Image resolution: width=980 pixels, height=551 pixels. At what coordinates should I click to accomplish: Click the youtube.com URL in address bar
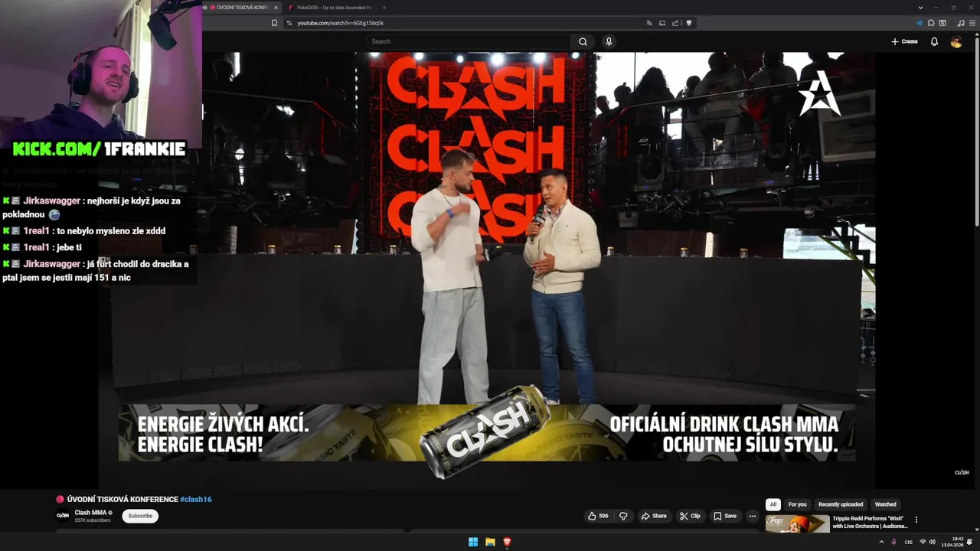(341, 23)
